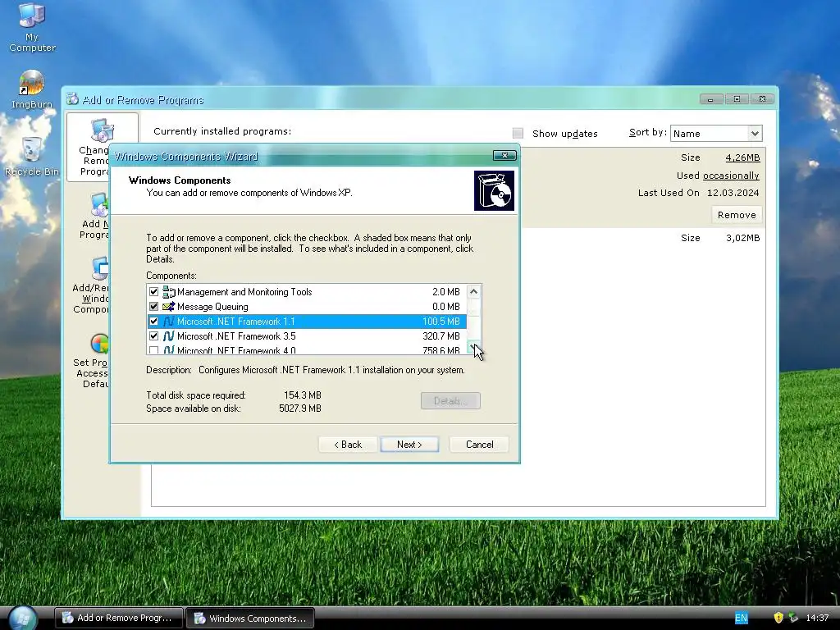The width and height of the screenshot is (840, 630).
Task: Click the Management and Monitoring Tools icon
Action: (x=169, y=292)
